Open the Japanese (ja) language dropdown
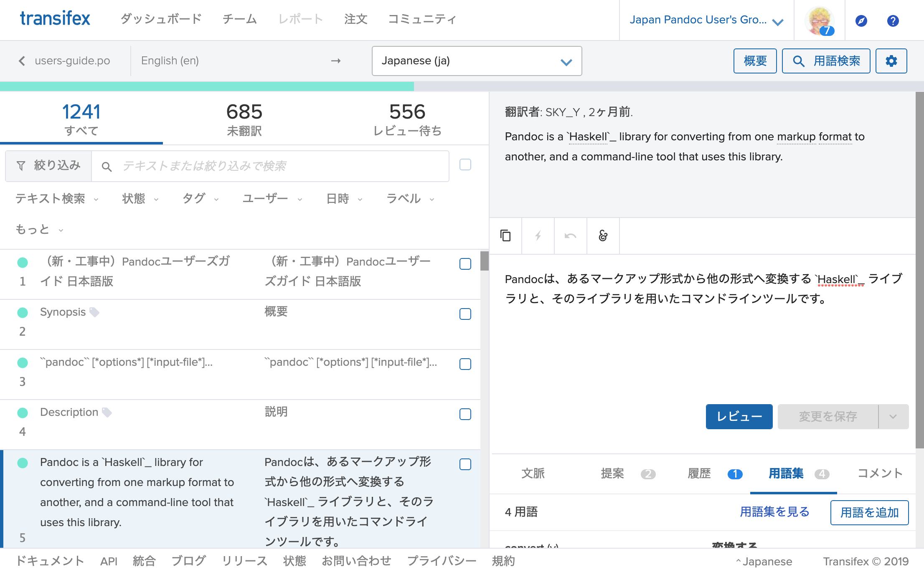This screenshot has height=572, width=924. (x=477, y=61)
